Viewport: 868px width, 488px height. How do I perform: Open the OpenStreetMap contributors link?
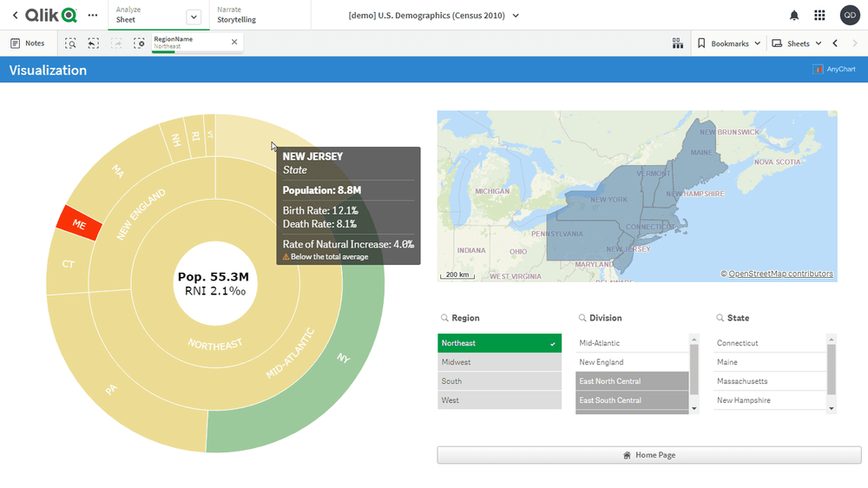pyautogui.click(x=780, y=274)
